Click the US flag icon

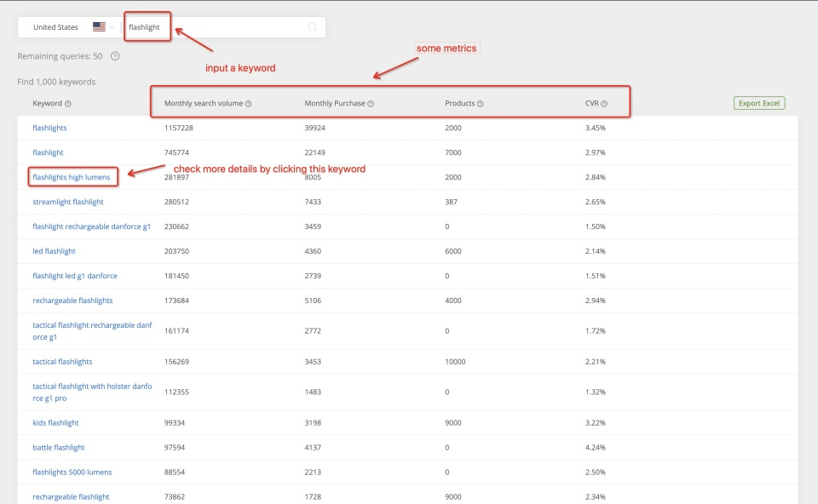coord(99,27)
